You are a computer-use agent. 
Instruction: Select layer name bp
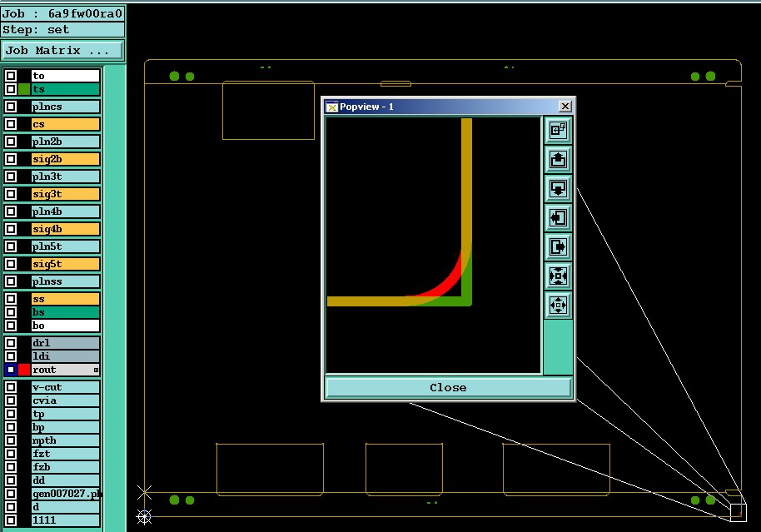pos(66,427)
